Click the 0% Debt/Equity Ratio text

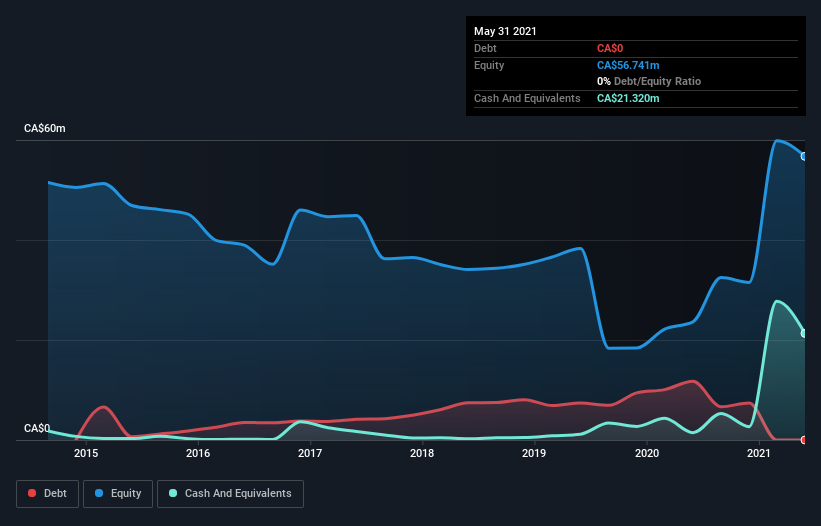649,81
